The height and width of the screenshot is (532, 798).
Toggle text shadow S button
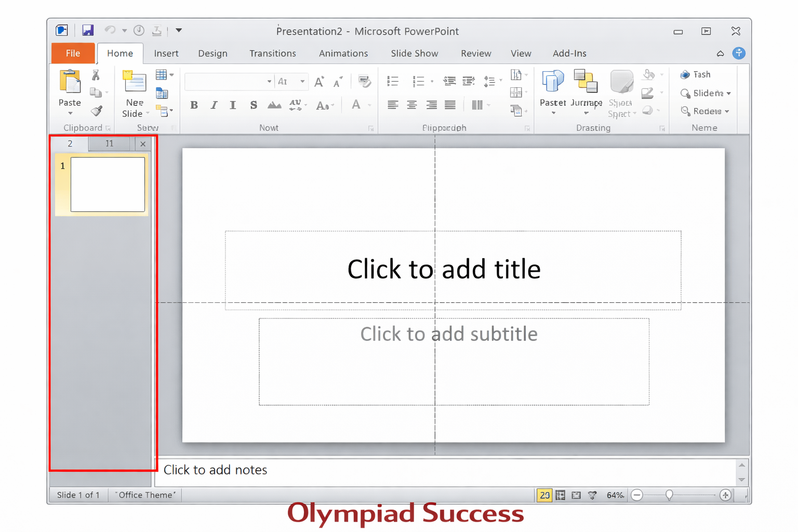(x=253, y=105)
